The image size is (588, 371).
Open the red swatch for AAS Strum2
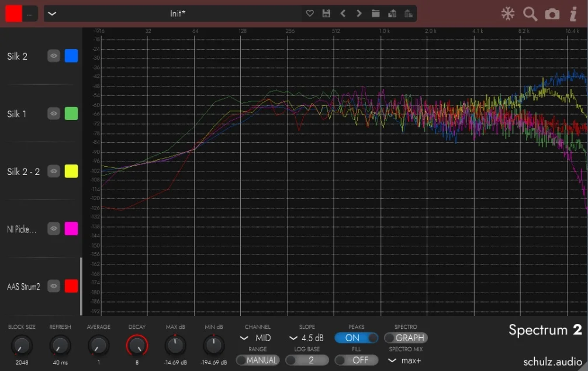[x=71, y=286]
